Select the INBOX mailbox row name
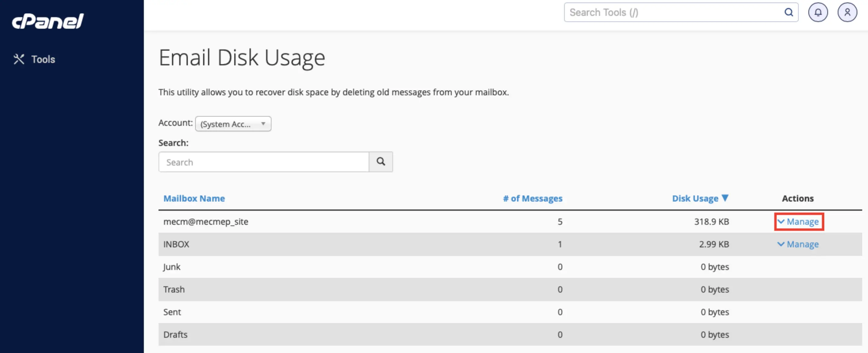The width and height of the screenshot is (868, 353). tap(176, 244)
